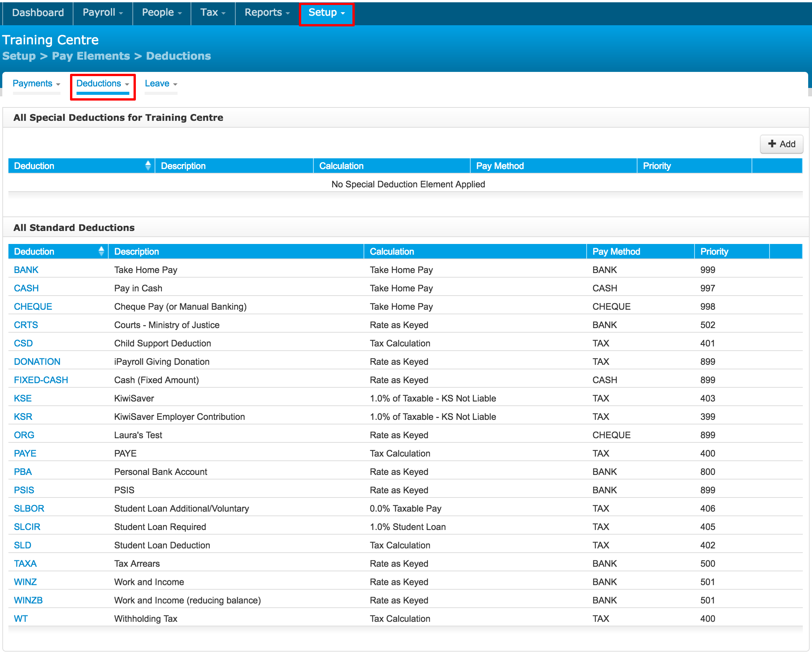Viewport: 812px width, 660px height.
Task: Select priority value 800
Action: tap(708, 472)
